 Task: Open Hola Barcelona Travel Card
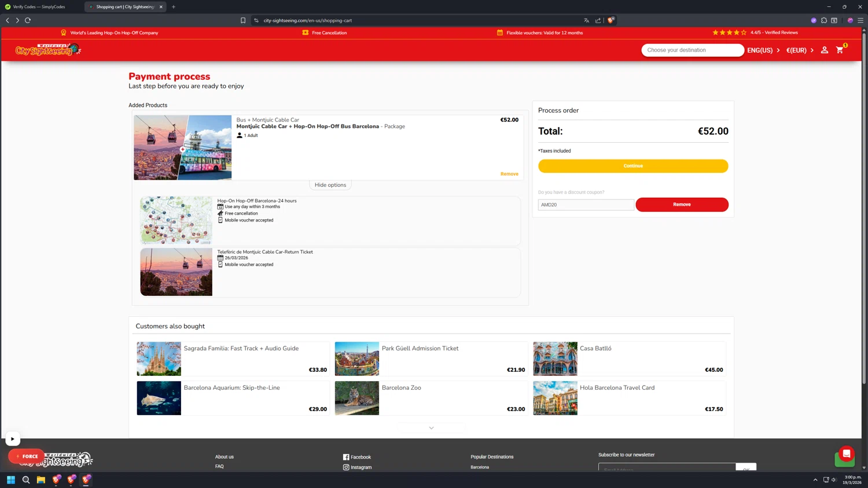click(629, 398)
